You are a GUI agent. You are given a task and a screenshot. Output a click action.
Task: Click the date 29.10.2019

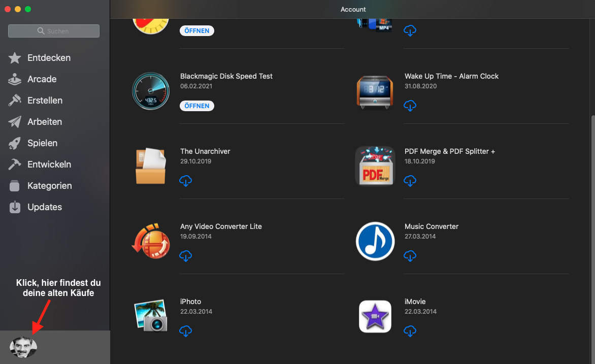pos(196,161)
